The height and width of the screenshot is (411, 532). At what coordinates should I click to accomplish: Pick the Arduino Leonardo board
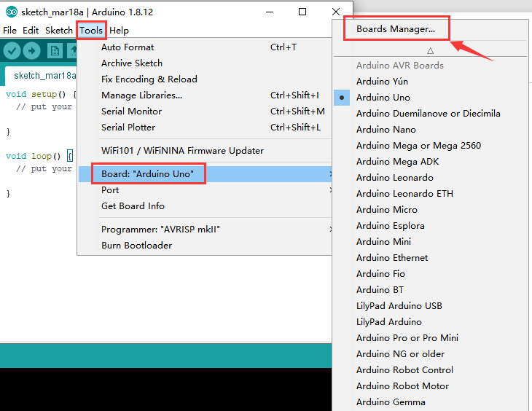point(430,178)
